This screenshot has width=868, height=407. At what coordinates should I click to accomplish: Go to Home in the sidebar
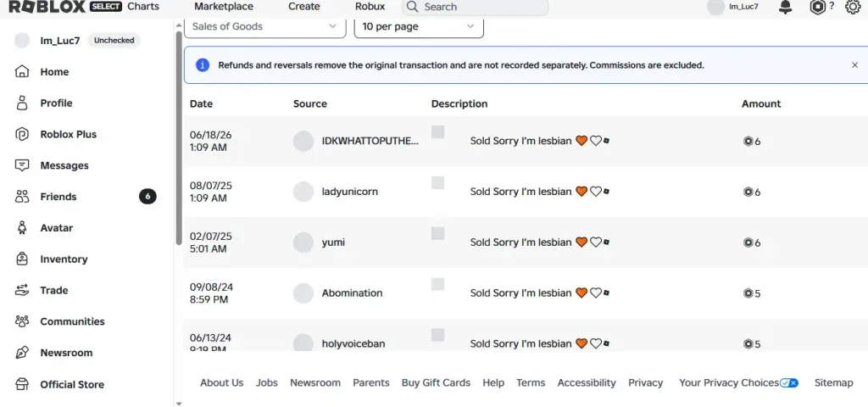[x=54, y=72]
